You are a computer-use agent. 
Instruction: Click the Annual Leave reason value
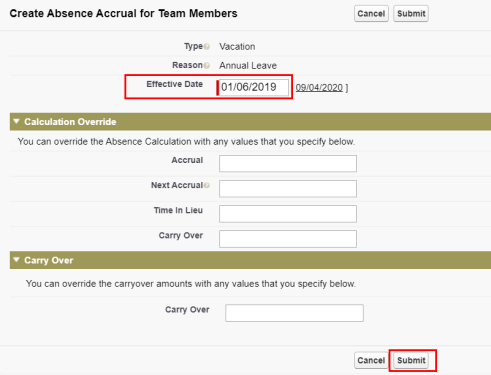(248, 66)
